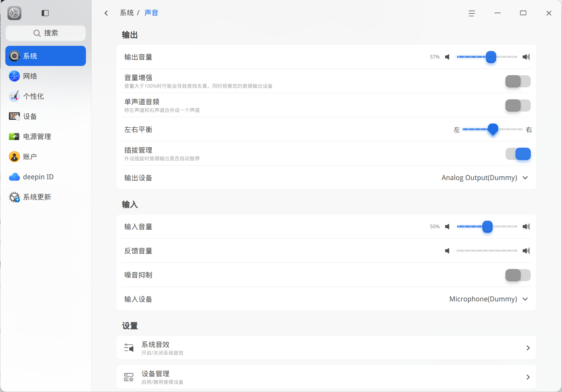Image resolution: width=562 pixels, height=392 pixels.
Task: Open 输出设备 Analog Output dropdown
Action: click(x=485, y=178)
